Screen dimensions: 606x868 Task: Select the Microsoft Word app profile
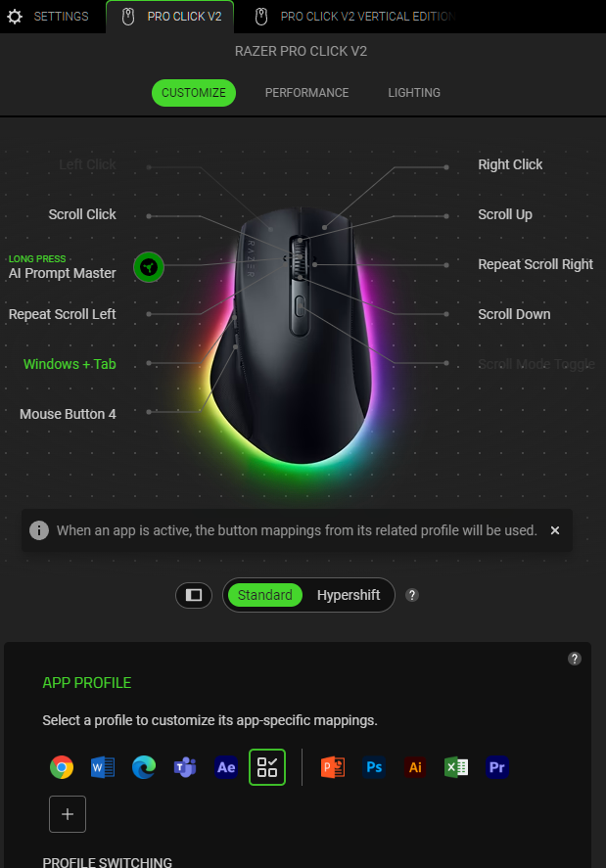point(103,767)
